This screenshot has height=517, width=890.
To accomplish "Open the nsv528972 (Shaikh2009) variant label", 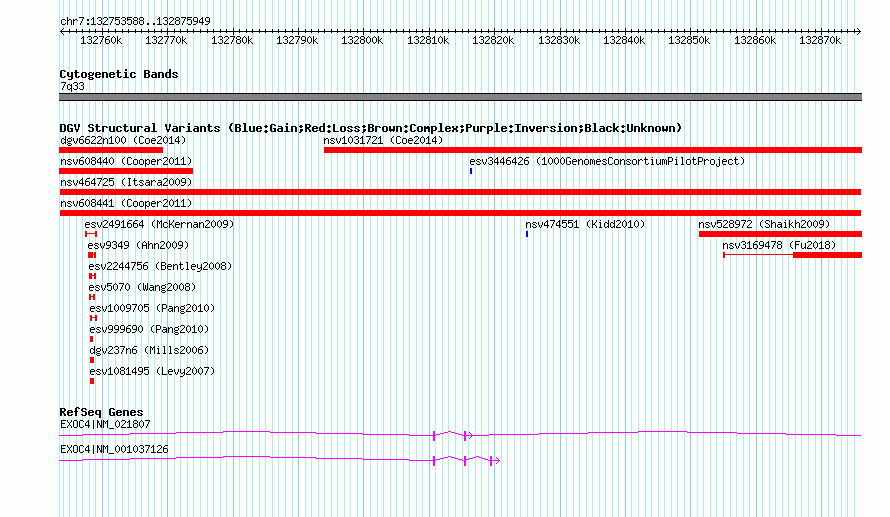I will [764, 224].
